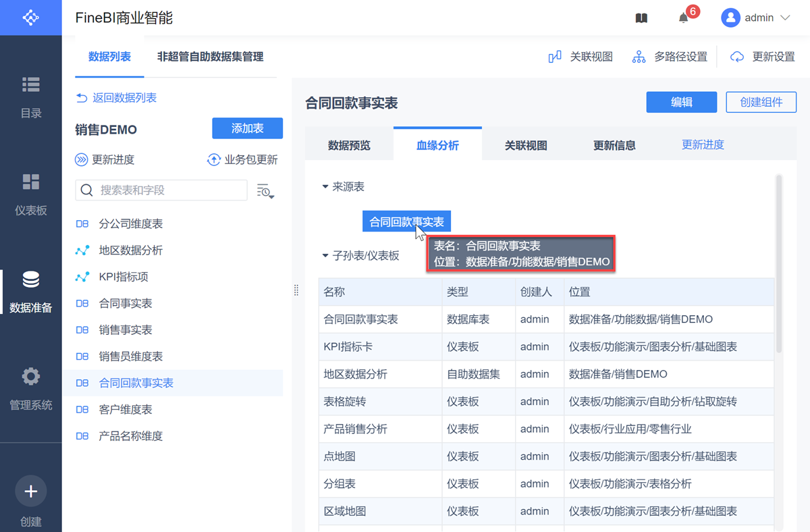Click DB icon beside 产品名称维度
Screen dimensions: 810x532
(x=82, y=436)
